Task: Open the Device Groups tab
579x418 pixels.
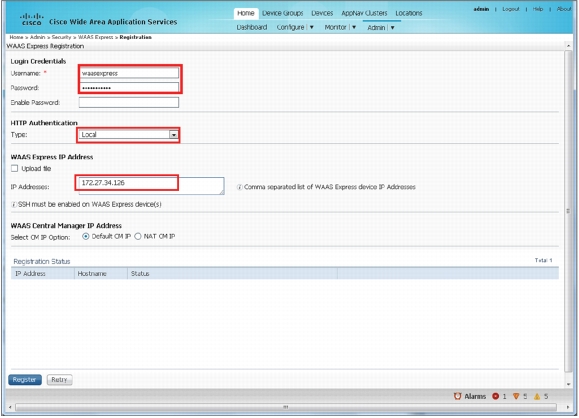Action: point(282,13)
